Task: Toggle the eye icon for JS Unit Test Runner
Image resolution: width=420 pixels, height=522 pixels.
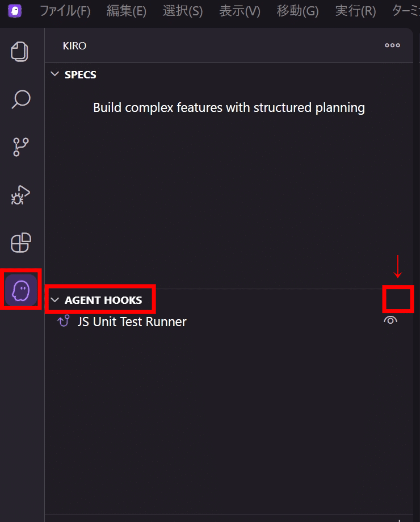Action: click(x=390, y=321)
